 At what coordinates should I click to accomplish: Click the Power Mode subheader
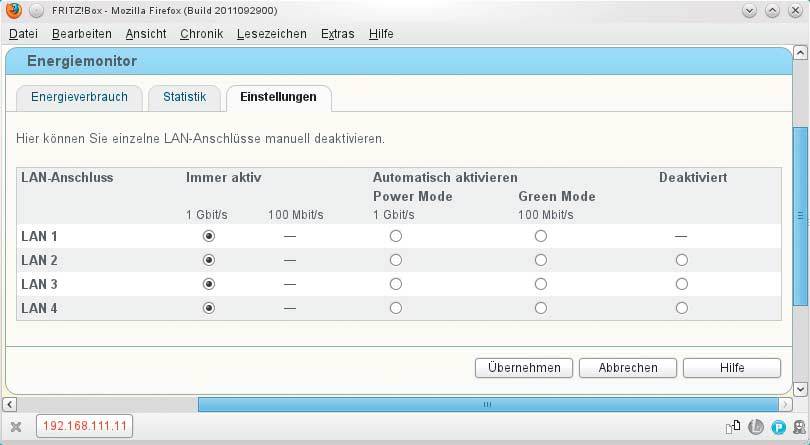click(x=413, y=196)
